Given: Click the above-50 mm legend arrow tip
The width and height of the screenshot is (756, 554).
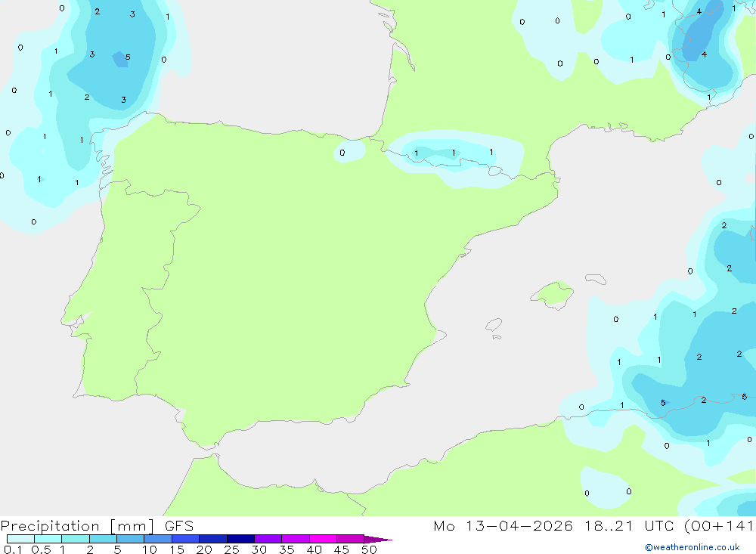Looking at the screenshot, I should (378, 539).
